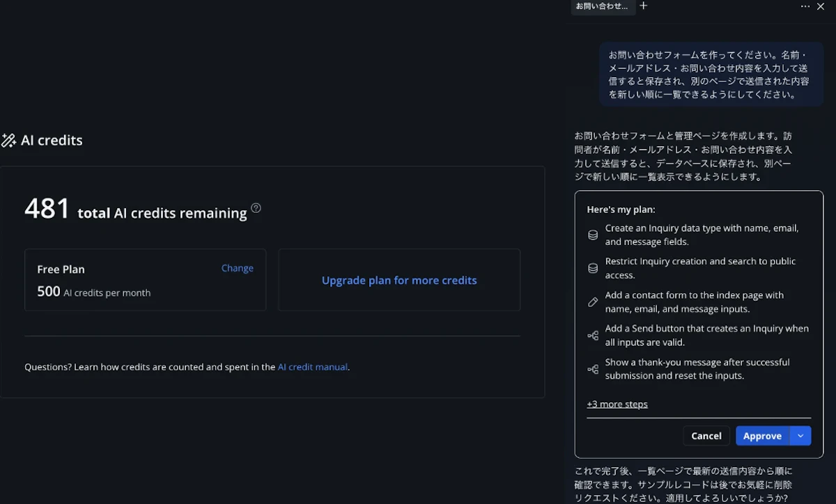Screen dimensions: 836x504
Task: Close the AI chat panel
Action: click(821, 6)
